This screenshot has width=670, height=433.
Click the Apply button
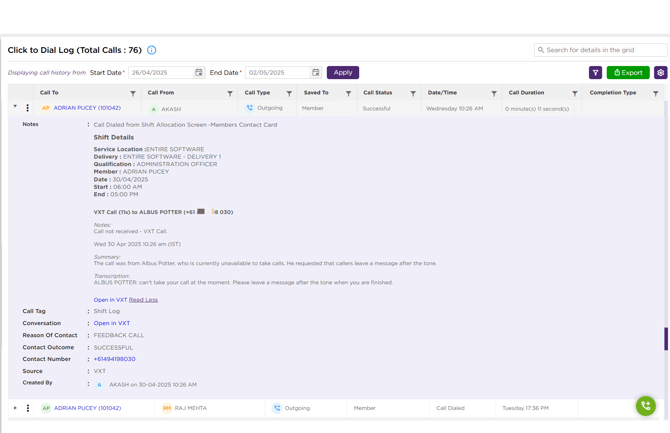(x=343, y=72)
